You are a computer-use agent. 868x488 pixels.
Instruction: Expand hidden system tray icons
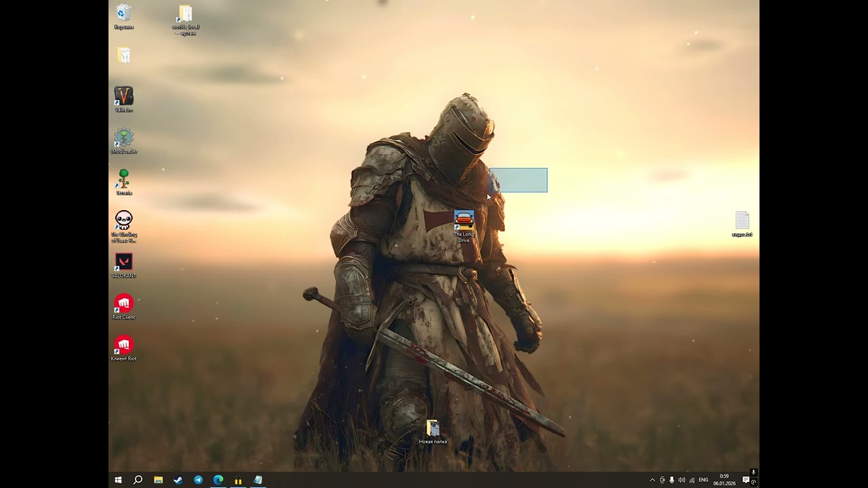pos(652,480)
